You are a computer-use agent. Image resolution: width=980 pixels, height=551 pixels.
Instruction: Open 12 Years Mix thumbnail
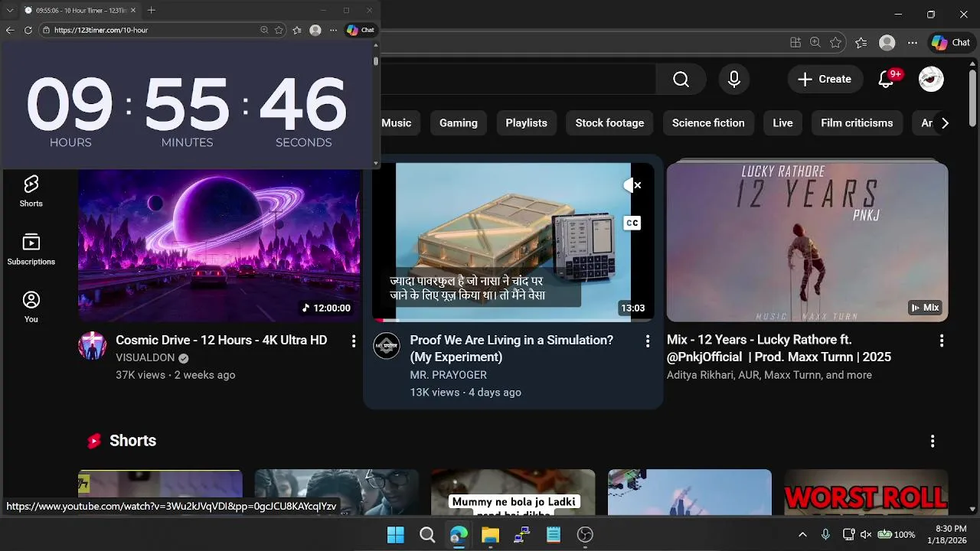[x=807, y=242]
